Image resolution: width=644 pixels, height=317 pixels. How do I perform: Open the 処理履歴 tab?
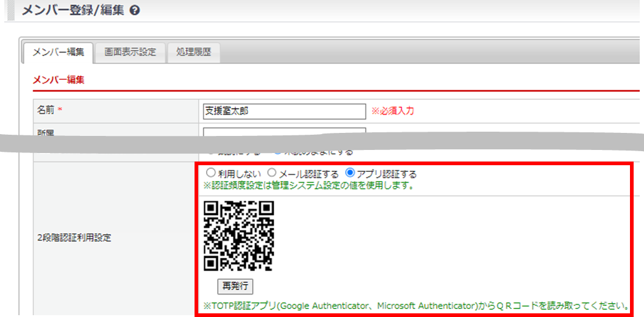coord(193,52)
